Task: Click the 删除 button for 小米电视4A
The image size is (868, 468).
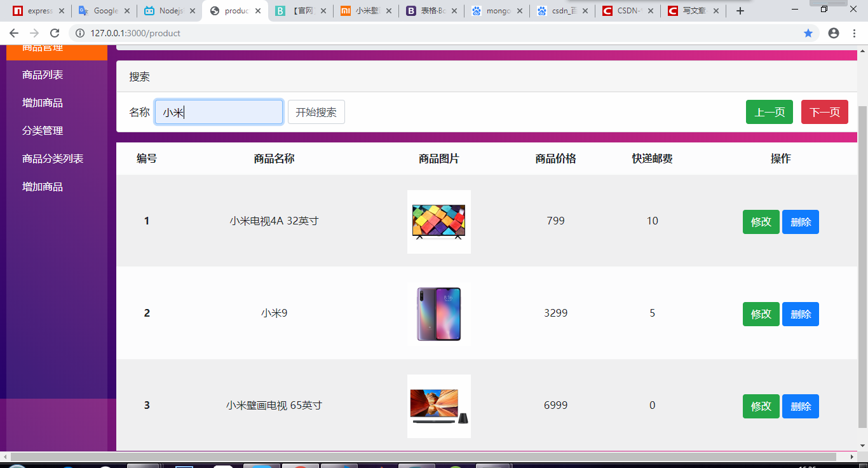Action: click(800, 221)
